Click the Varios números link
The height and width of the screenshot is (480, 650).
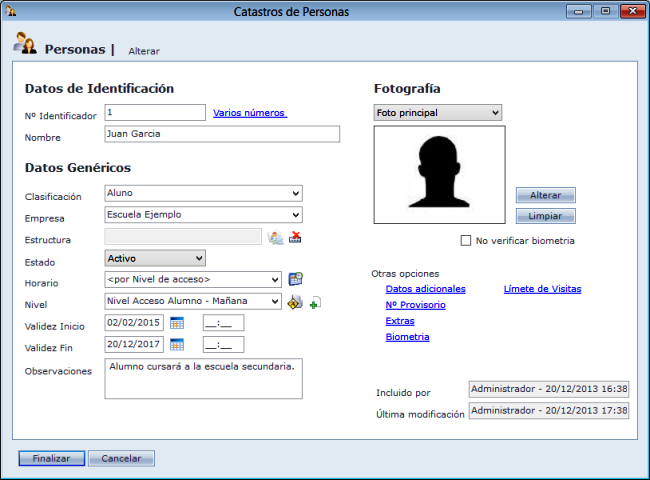tap(250, 113)
